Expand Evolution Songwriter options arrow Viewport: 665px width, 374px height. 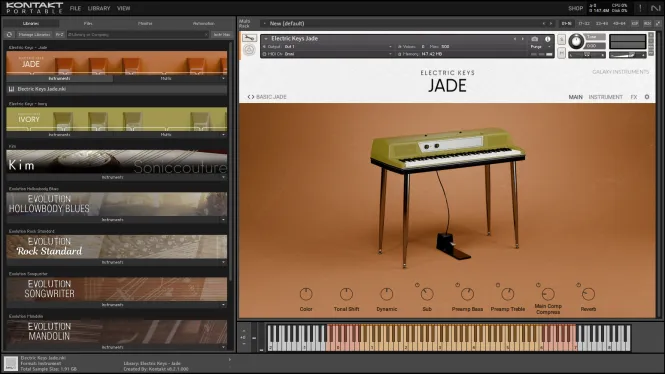(x=223, y=304)
